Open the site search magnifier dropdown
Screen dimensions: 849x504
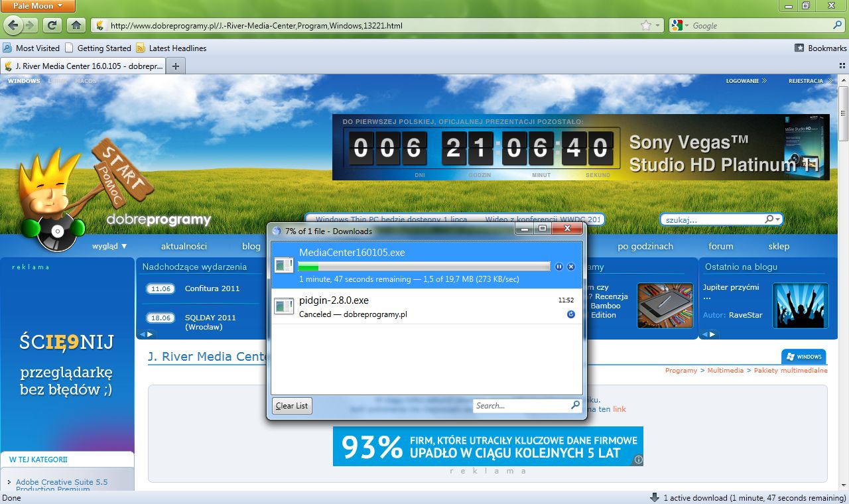773,220
